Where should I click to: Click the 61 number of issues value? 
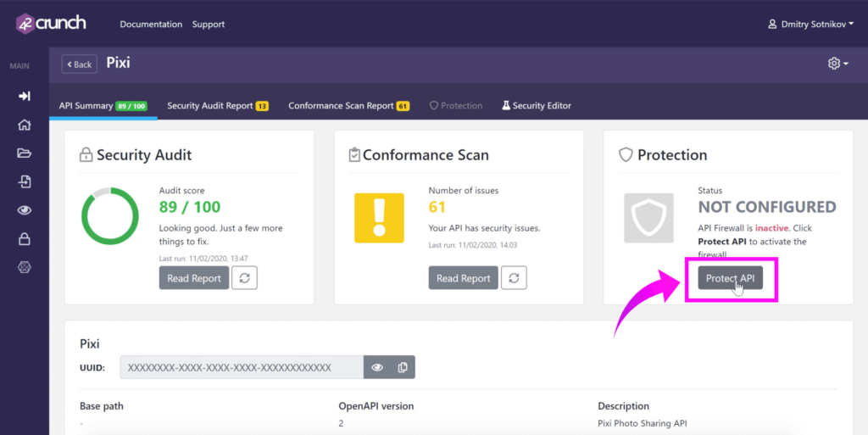click(x=437, y=207)
